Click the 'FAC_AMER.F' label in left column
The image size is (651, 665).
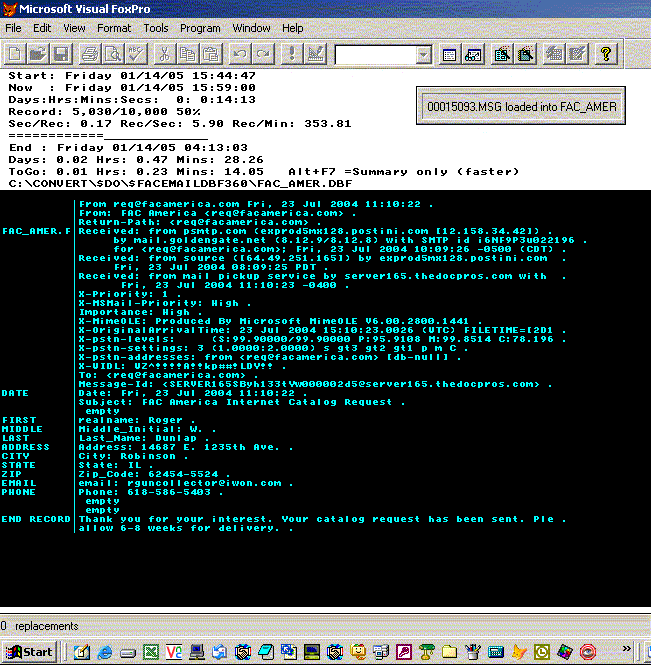point(36,231)
